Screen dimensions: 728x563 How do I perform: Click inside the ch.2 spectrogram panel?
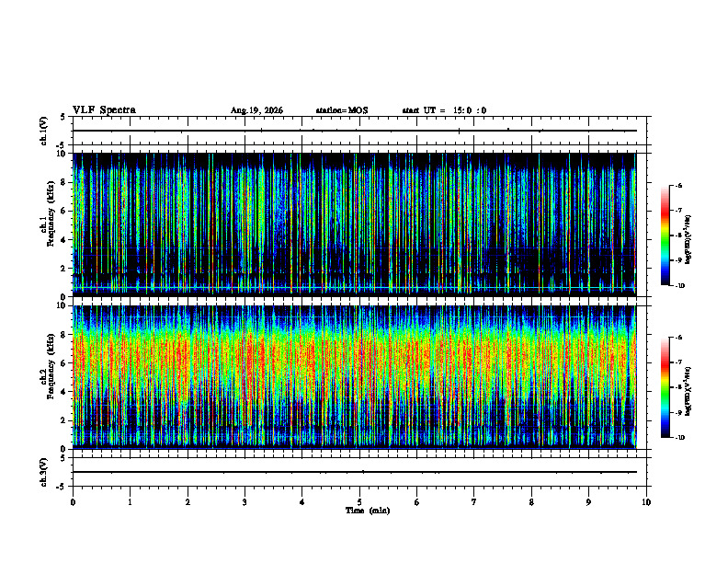(x=355, y=377)
